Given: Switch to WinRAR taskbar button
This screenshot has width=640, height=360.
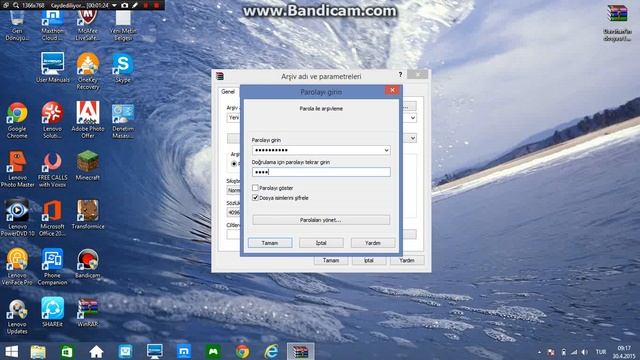Looking at the screenshot, I should 300,351.
